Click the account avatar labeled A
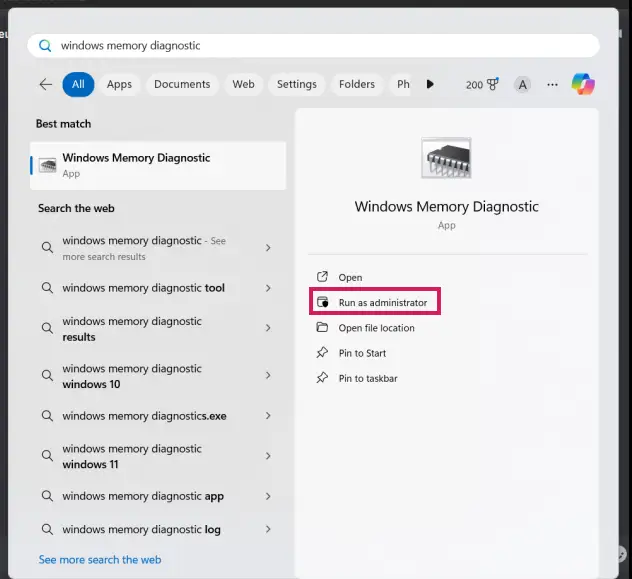 (x=522, y=85)
